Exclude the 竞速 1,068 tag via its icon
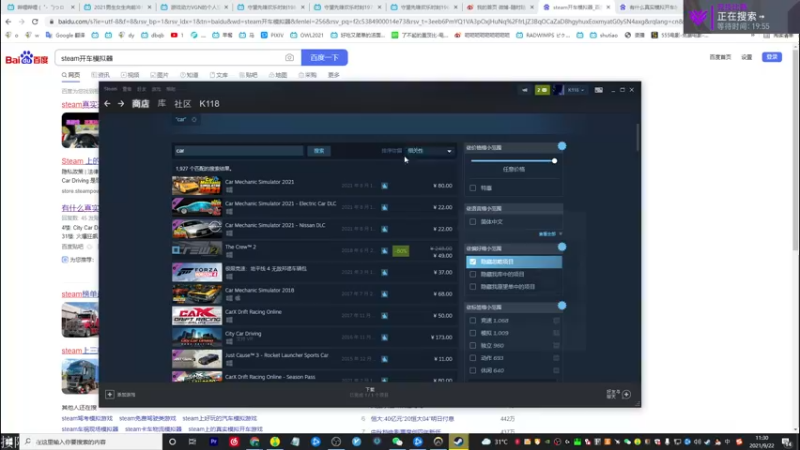The height and width of the screenshot is (450, 800). coord(556,320)
